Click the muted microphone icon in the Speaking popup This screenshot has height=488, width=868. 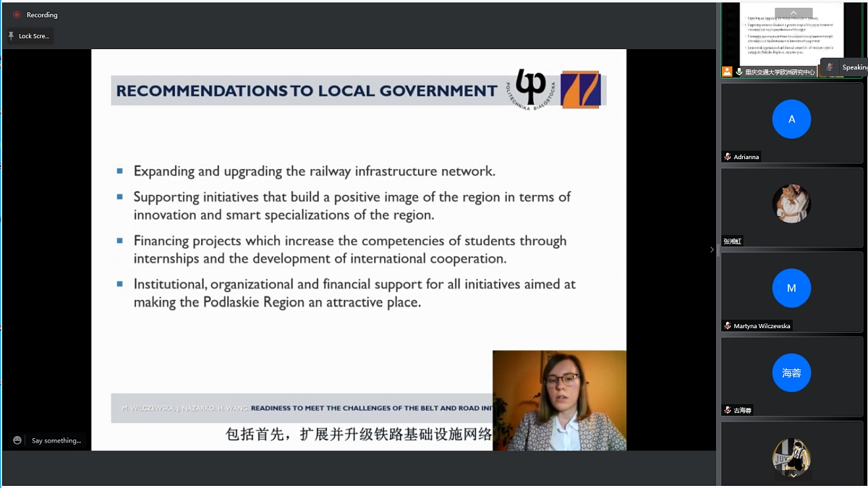830,67
